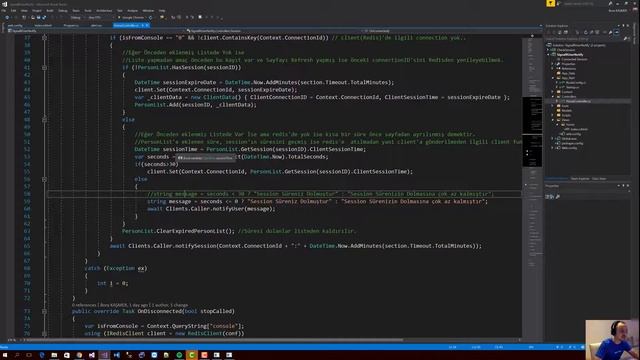Collapse the Controllers folder

(x=553, y=97)
